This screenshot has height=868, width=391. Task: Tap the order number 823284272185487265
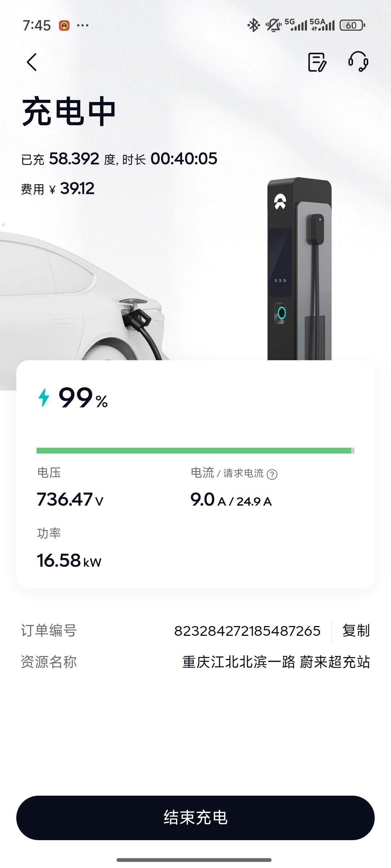pyautogui.click(x=247, y=631)
